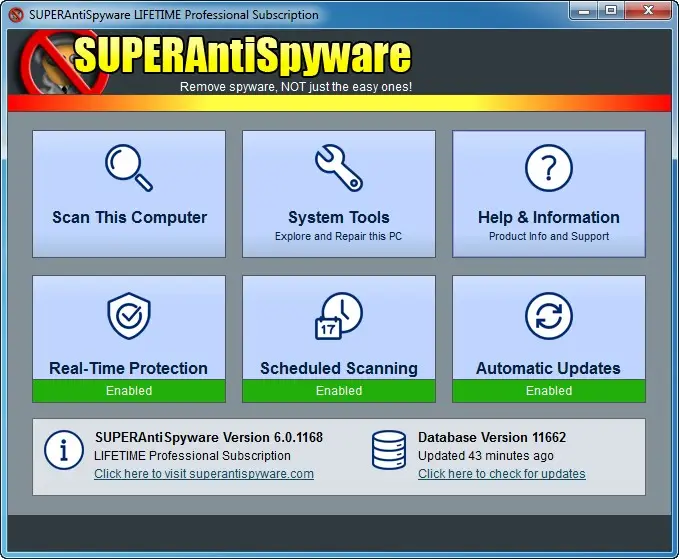Click 'Explore and Repair this PC' text
The height and width of the screenshot is (559, 679).
[x=339, y=236]
